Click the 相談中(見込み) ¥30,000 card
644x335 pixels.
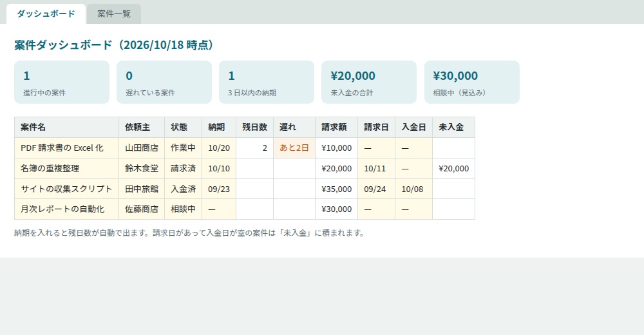(x=472, y=82)
